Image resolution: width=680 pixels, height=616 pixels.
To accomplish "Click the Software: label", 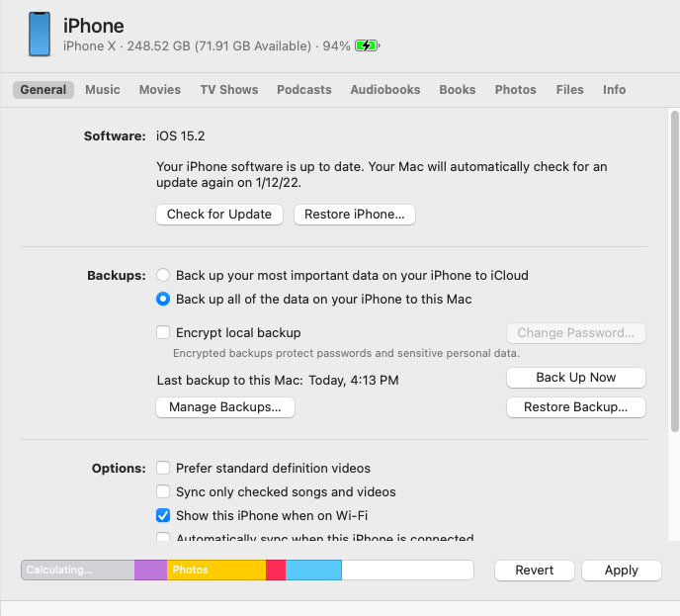I will click(115, 136).
